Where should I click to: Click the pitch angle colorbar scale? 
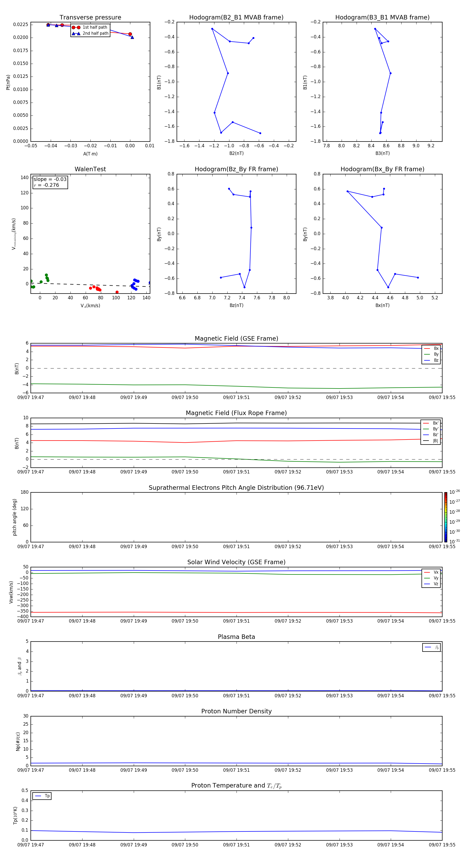(x=446, y=517)
